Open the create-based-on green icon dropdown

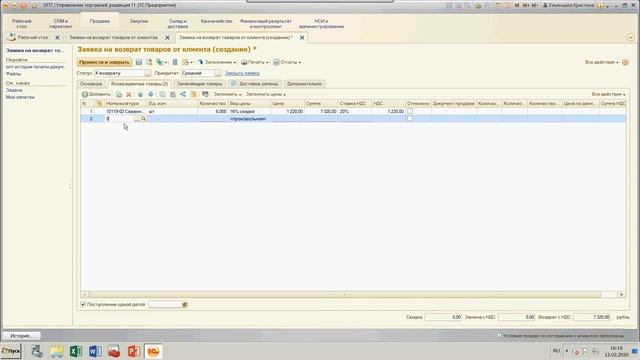[x=161, y=62]
